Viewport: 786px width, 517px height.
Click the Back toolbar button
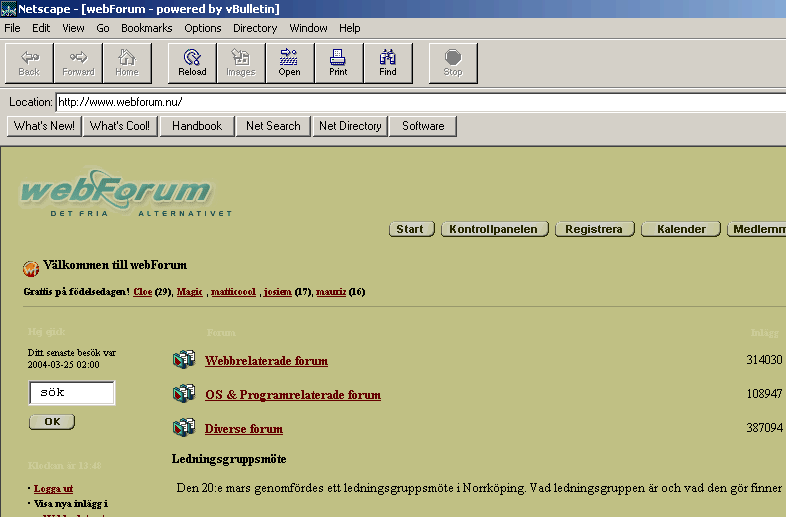pyautogui.click(x=29, y=63)
